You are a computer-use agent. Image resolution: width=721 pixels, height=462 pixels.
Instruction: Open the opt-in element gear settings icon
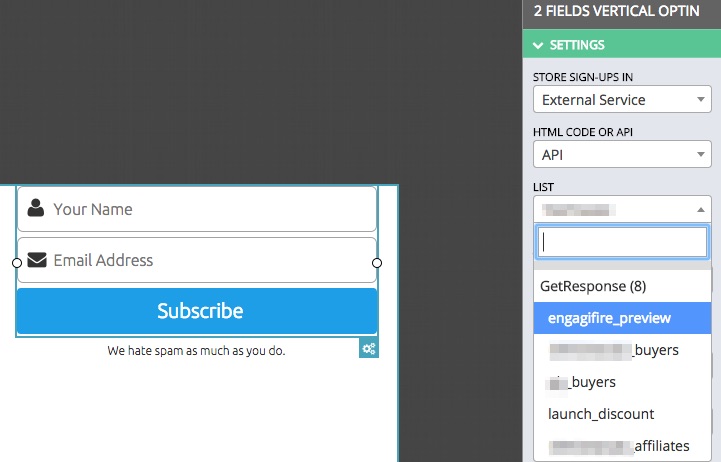pos(369,348)
